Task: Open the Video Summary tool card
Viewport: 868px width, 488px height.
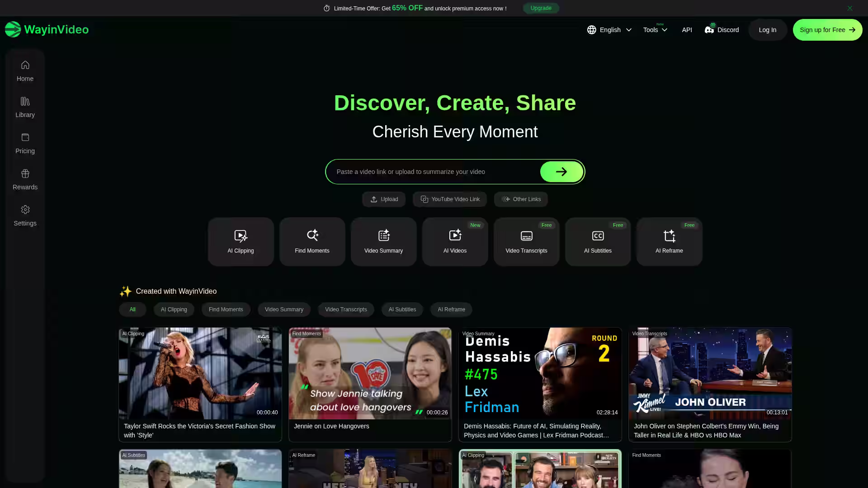Action: tap(383, 242)
